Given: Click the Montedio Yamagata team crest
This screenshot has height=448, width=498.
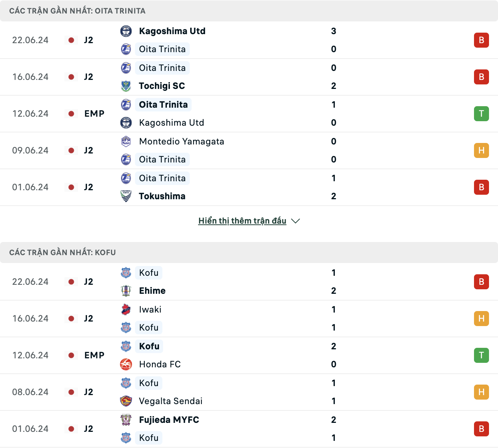Looking at the screenshot, I should coord(126,141).
